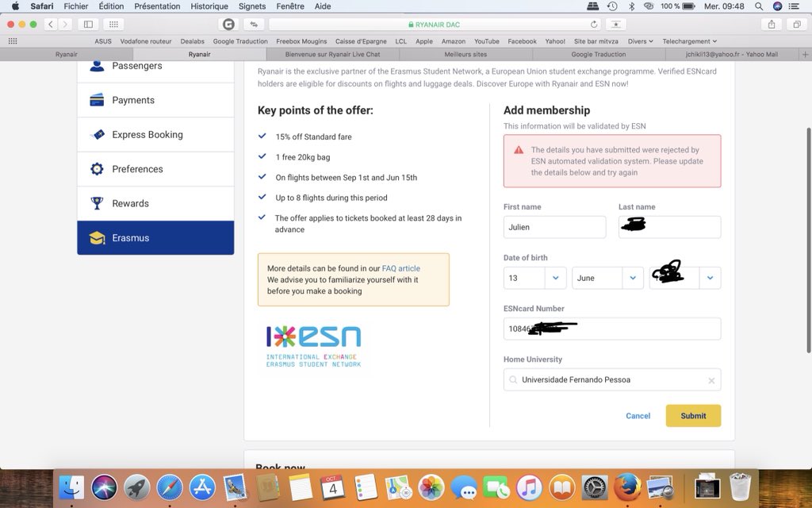
Task: Toggle the Safari sidebar button
Action: tap(88, 25)
